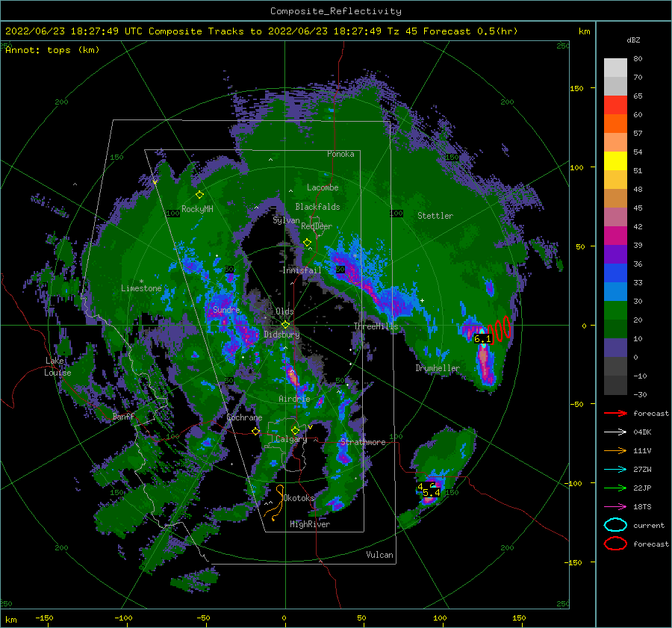This screenshot has width=672, height=628.
Task: Click the Okotoks city label
Action: coord(299,497)
